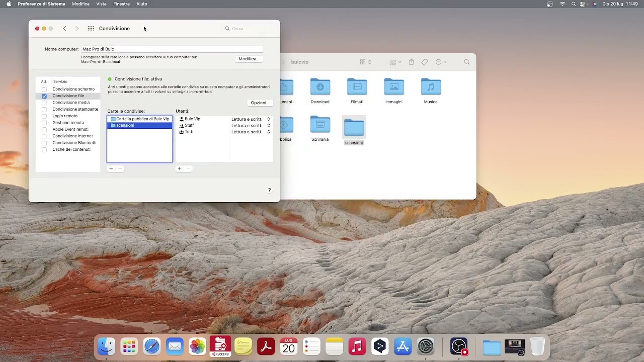Activate Siri from the menu bar
Viewport: 644px width, 362px height.
[x=595, y=4]
